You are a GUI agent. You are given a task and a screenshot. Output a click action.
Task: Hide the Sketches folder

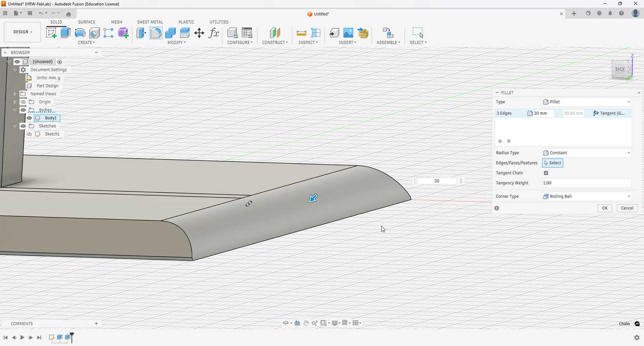click(x=23, y=126)
